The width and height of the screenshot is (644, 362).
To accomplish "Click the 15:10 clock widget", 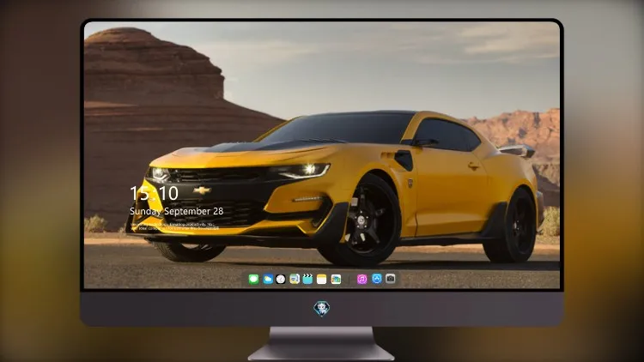I will click(x=154, y=193).
